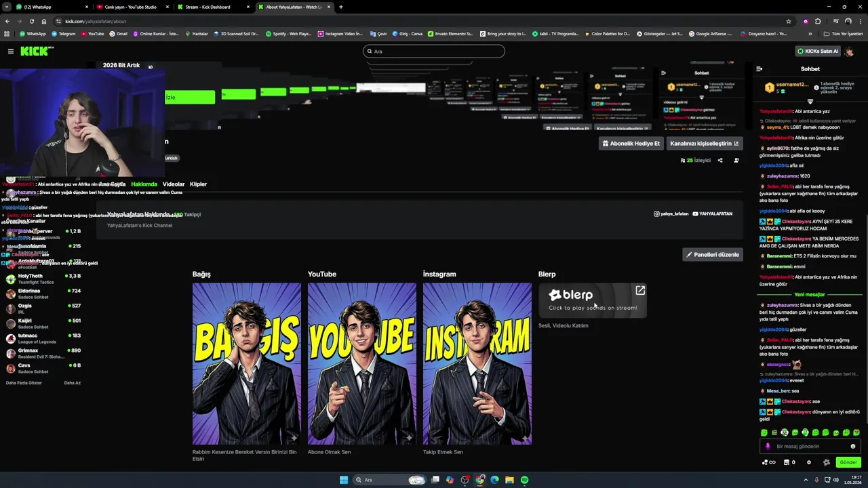Switch to WhatsApp browser tab
This screenshot has width=868, height=488.
point(51,7)
